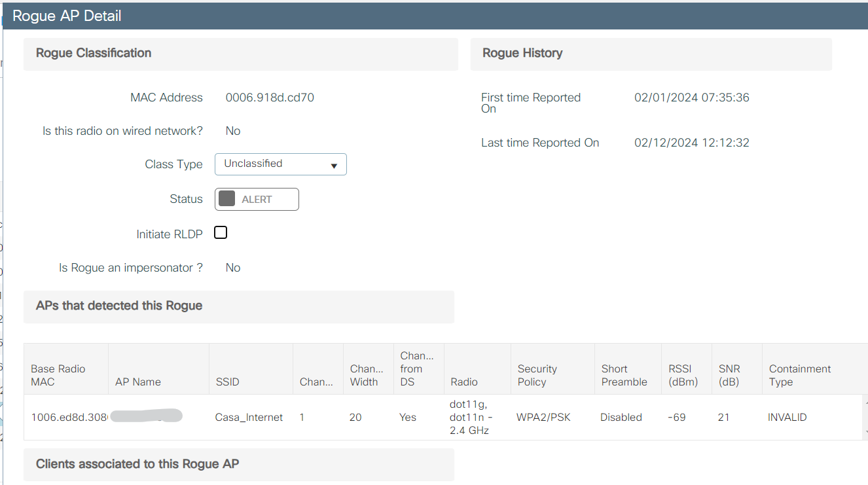
Task: Click the Casa_Internet SSID cell
Action: point(249,417)
